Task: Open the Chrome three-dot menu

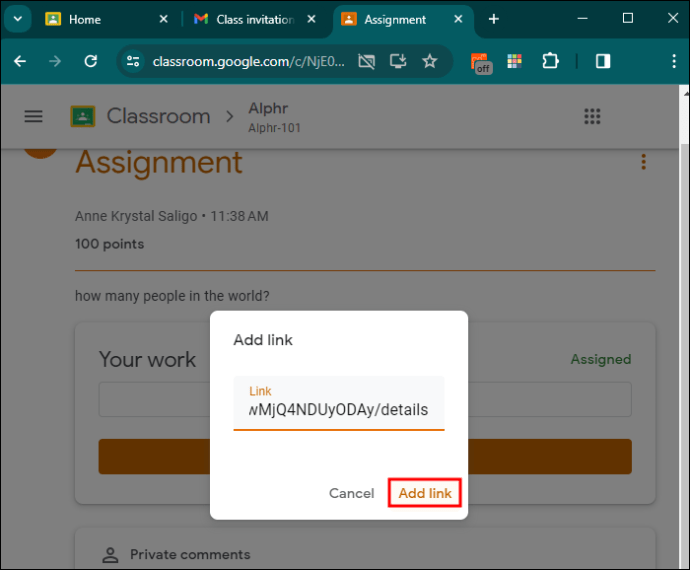Action: tap(674, 61)
